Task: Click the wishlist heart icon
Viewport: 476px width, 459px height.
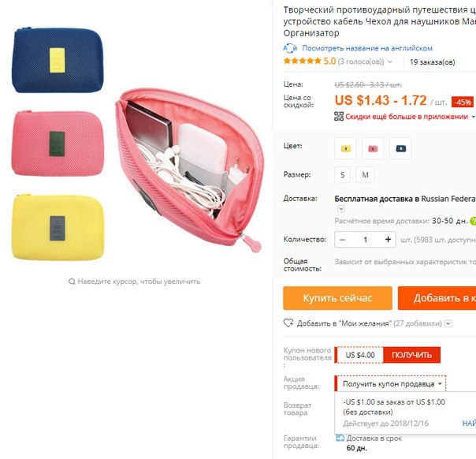Action: (x=288, y=323)
